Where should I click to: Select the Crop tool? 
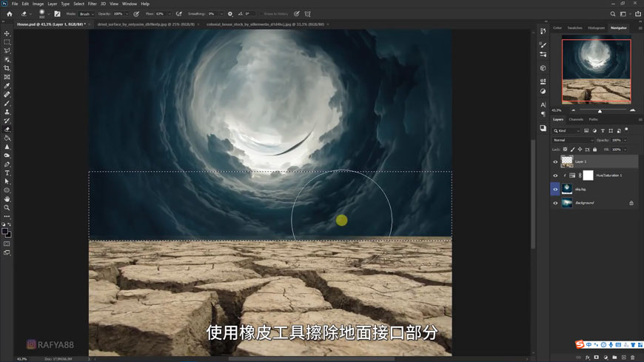click(x=7, y=68)
